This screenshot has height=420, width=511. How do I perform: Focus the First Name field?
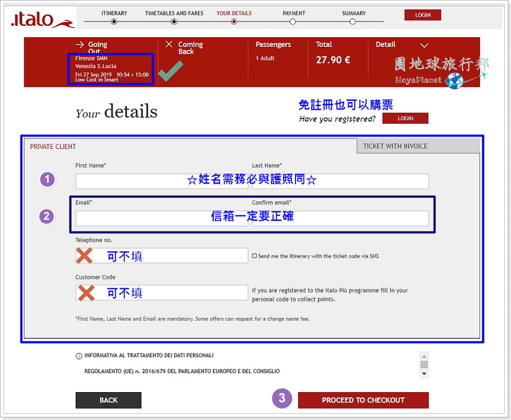click(162, 181)
